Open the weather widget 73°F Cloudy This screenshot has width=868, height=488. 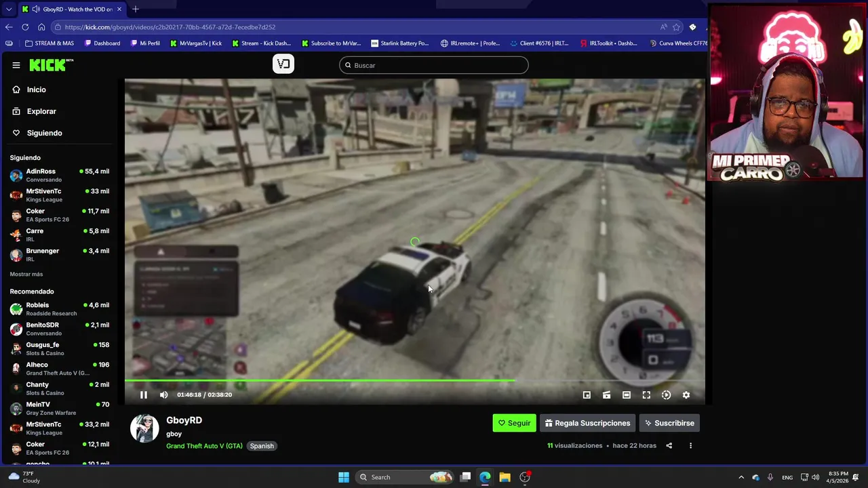[x=23, y=477]
